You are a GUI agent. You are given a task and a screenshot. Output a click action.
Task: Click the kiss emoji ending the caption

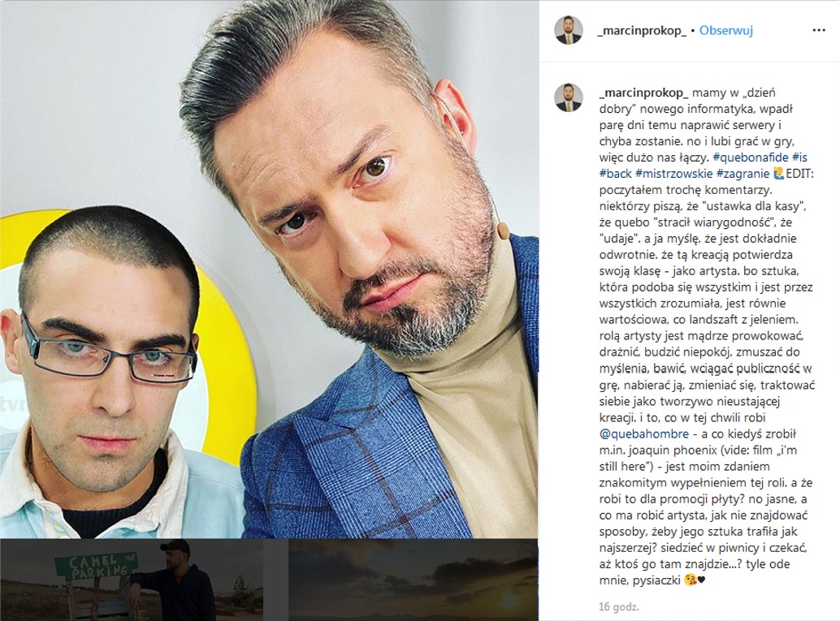tap(690, 580)
